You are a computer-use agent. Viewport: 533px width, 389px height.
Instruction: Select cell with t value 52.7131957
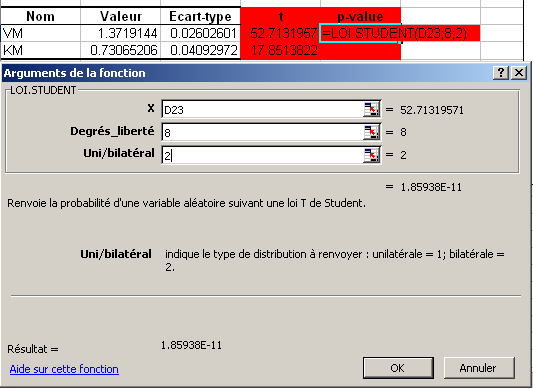[x=280, y=33]
